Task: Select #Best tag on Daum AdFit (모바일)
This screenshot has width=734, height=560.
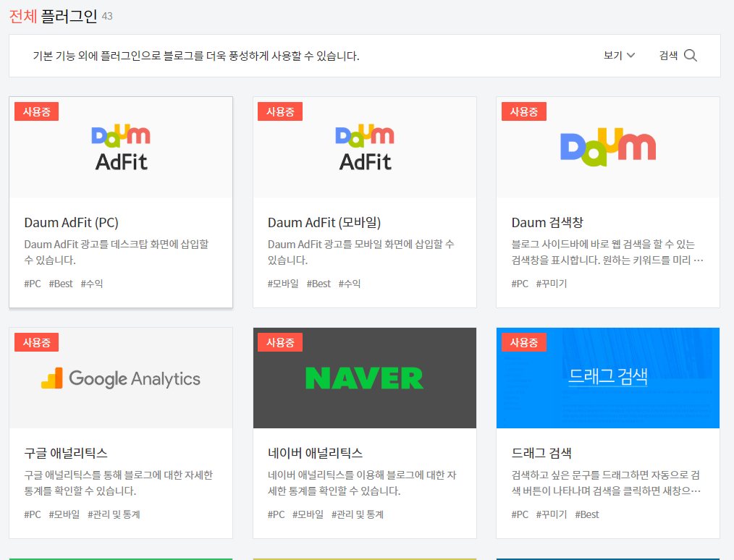Action: click(319, 284)
